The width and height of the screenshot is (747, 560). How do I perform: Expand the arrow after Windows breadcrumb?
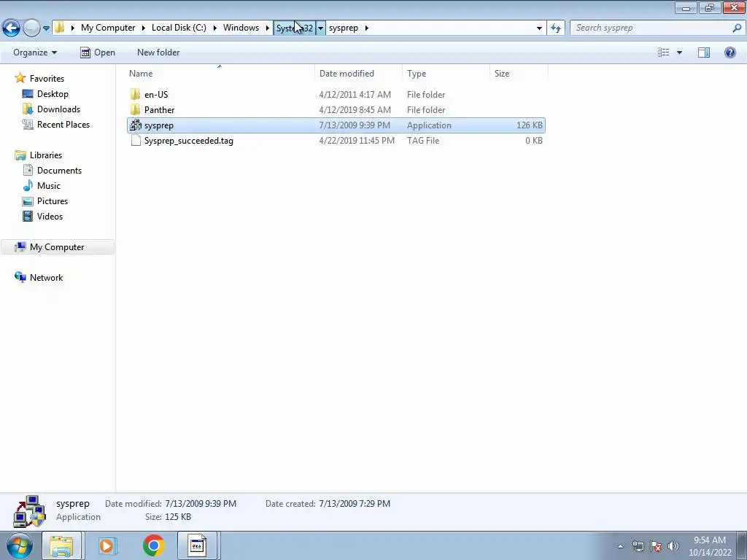267,28
